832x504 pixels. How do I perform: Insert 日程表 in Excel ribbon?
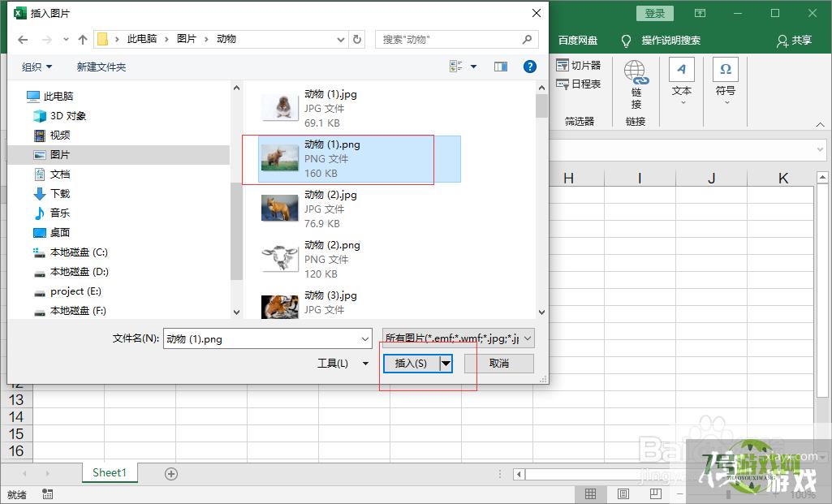pos(579,84)
